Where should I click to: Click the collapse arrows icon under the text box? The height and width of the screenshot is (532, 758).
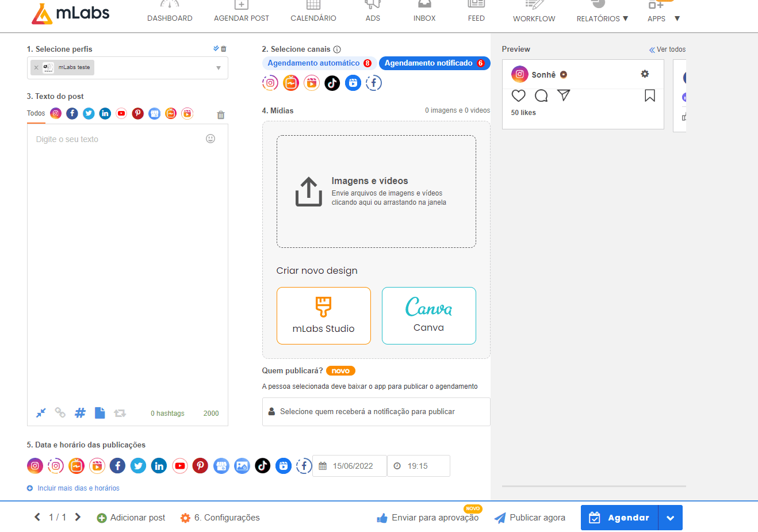40,412
